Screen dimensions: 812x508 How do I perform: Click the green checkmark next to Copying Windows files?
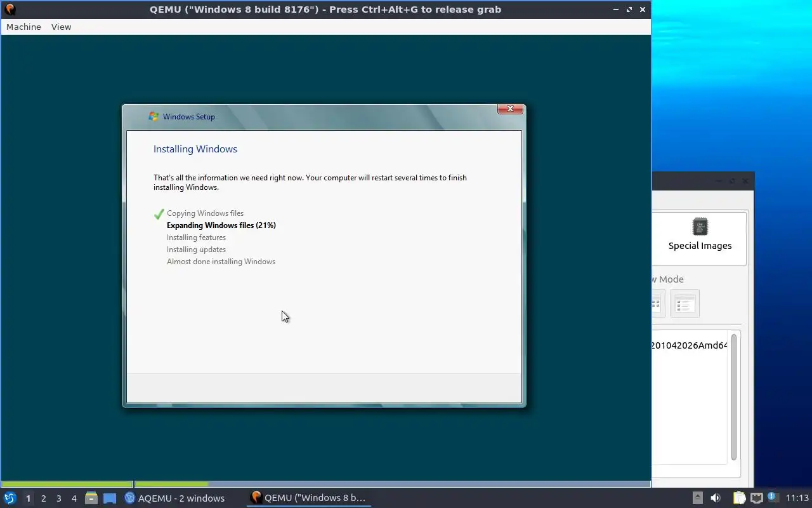click(x=159, y=214)
